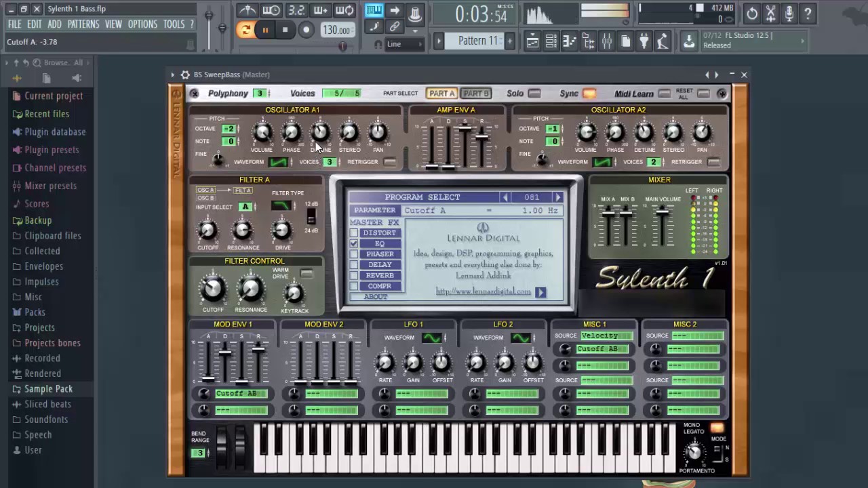Click the microphone recording icon
Image resolution: width=868 pixels, height=488 pixels.
(789, 14)
